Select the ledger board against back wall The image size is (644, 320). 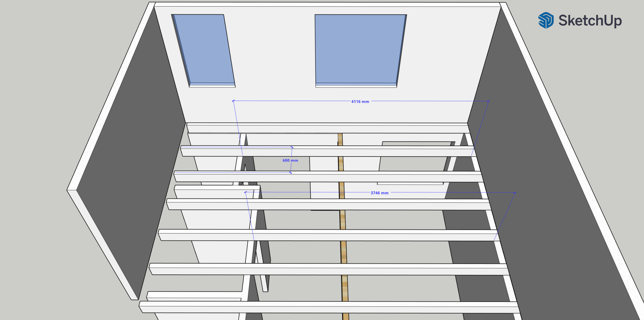(x=327, y=129)
